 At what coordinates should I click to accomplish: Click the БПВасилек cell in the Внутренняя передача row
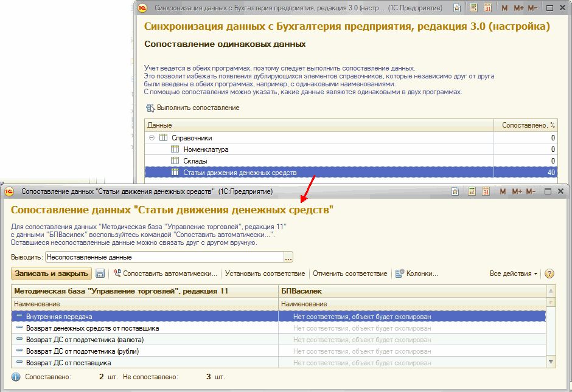(412, 317)
